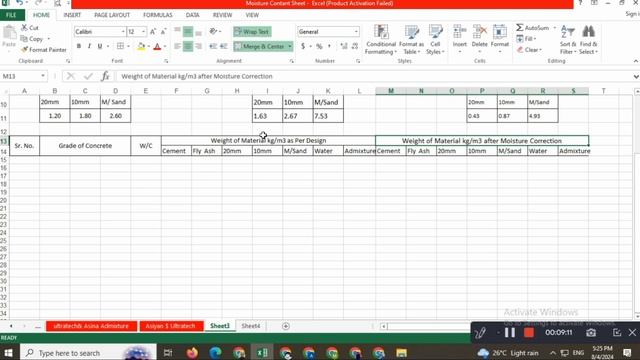The width and height of the screenshot is (640, 360).
Task: Click the Insert Function fx icon
Action: 105,76
